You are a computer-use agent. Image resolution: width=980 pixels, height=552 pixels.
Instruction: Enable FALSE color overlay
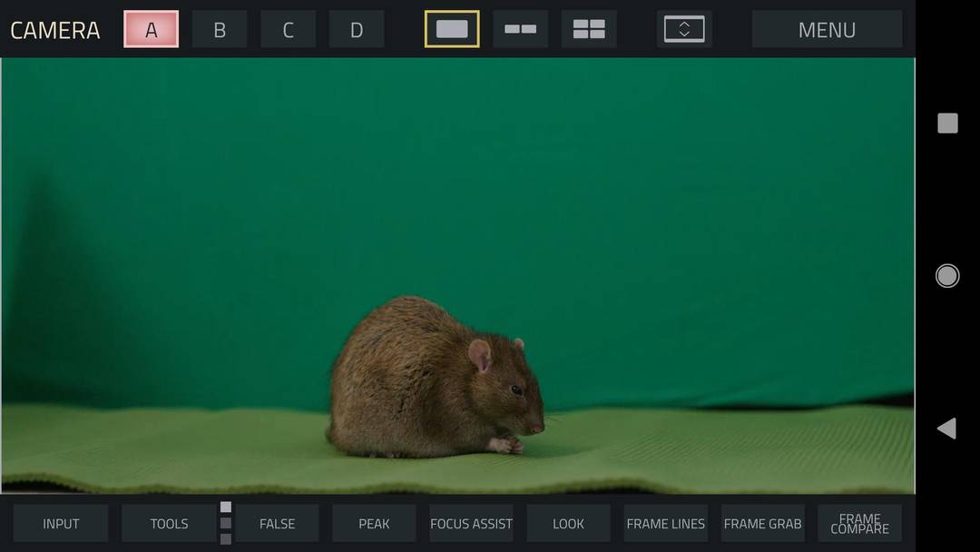click(277, 523)
